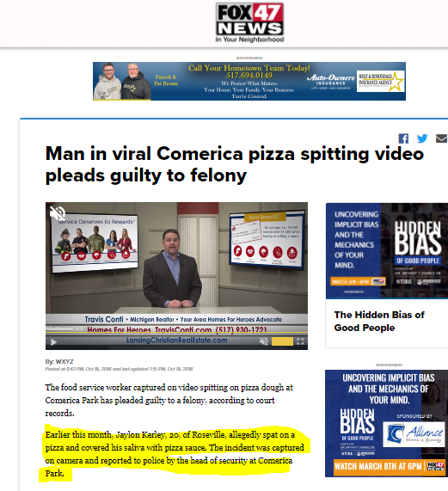This screenshot has width=448, height=491.
Task: Toggle video mute in control bar
Action: (264, 341)
